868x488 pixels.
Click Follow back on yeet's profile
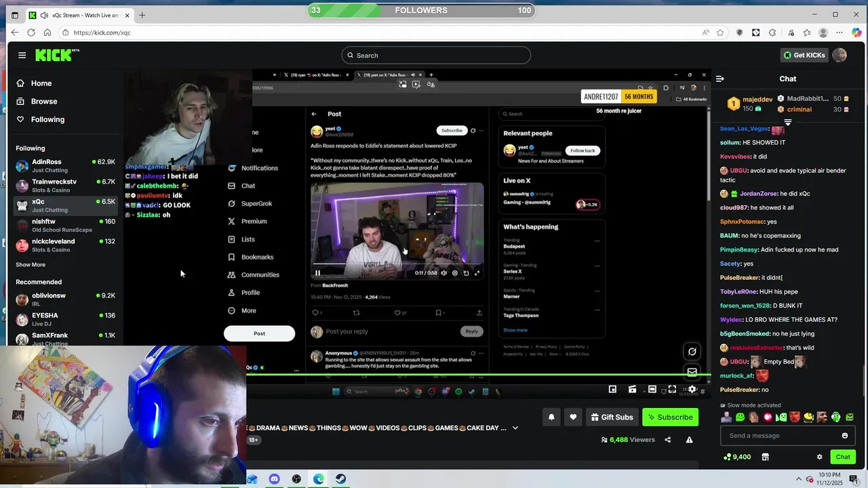pos(583,150)
